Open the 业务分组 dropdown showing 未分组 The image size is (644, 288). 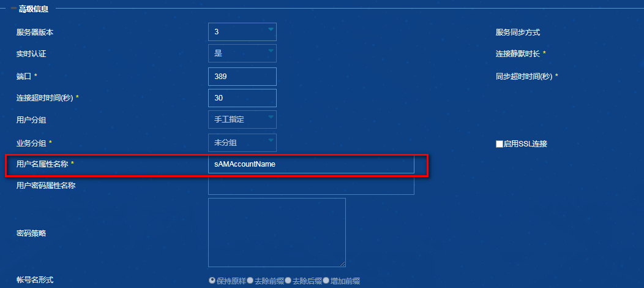click(x=242, y=143)
